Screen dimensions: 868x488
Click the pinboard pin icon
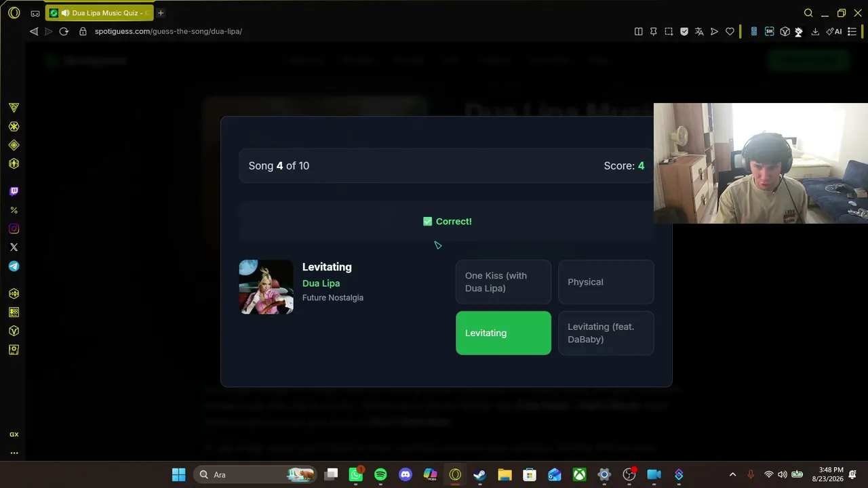click(653, 31)
